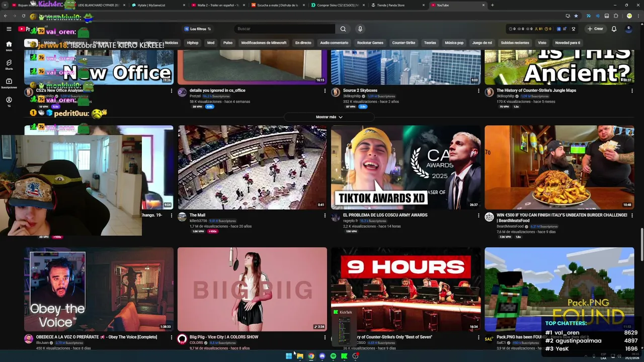The width and height of the screenshot is (644, 362).
Task: Switch to Chrome in the taskbar
Action: (x=311, y=356)
